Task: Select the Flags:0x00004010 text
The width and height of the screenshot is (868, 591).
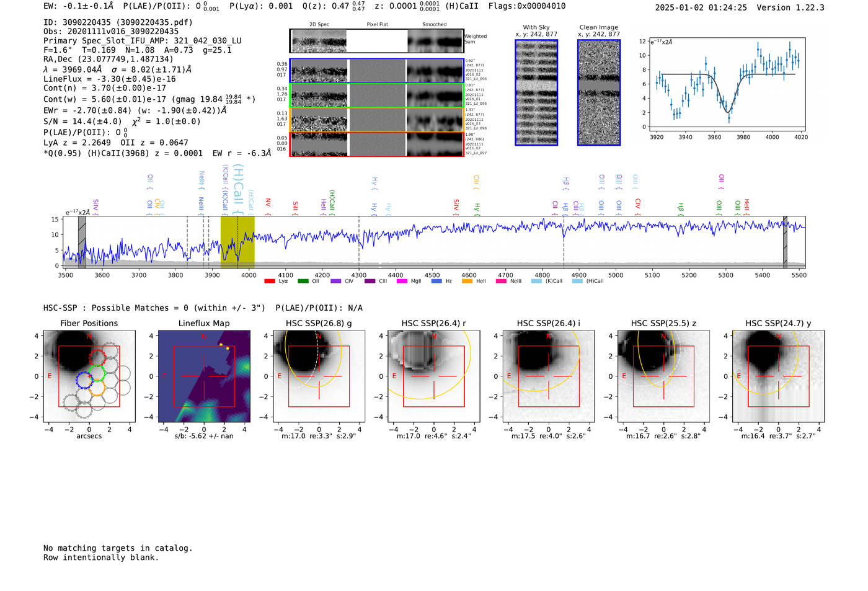Action: (527, 6)
